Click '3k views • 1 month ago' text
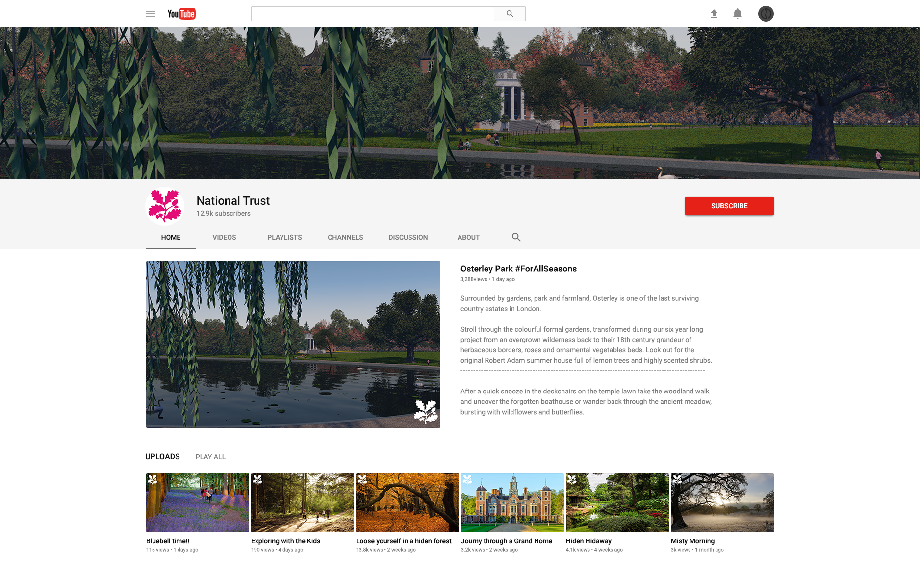The width and height of the screenshot is (920, 588). click(x=697, y=550)
